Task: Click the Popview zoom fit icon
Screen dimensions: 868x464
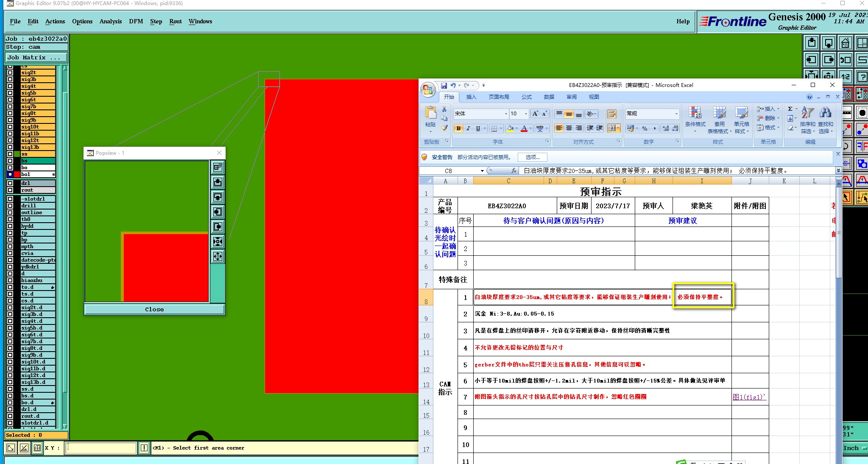Action: [x=218, y=241]
